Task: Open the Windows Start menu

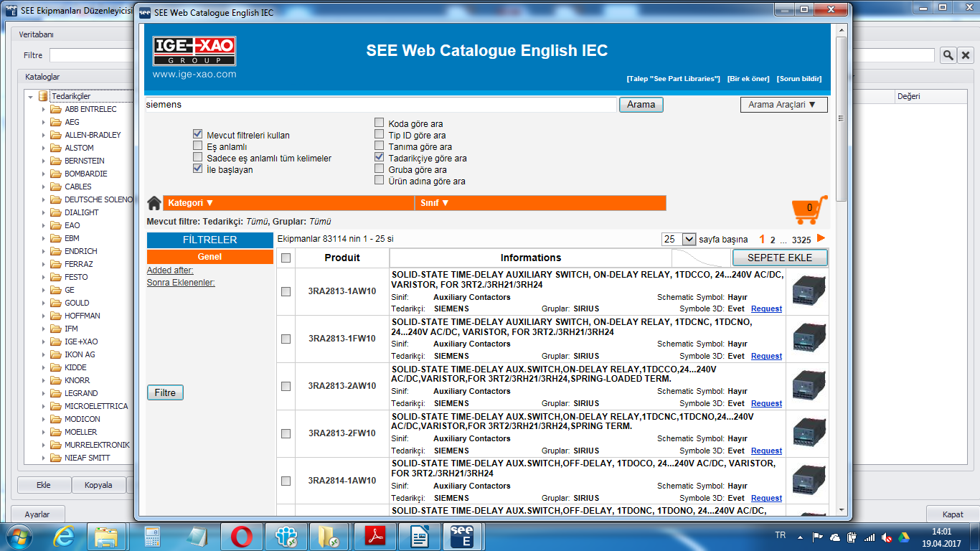Action: tap(18, 537)
